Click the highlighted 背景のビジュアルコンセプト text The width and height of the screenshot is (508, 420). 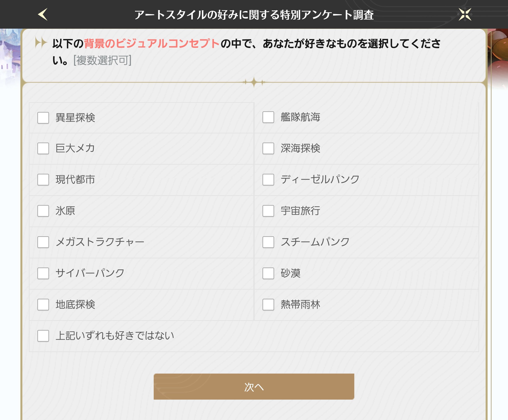152,44
